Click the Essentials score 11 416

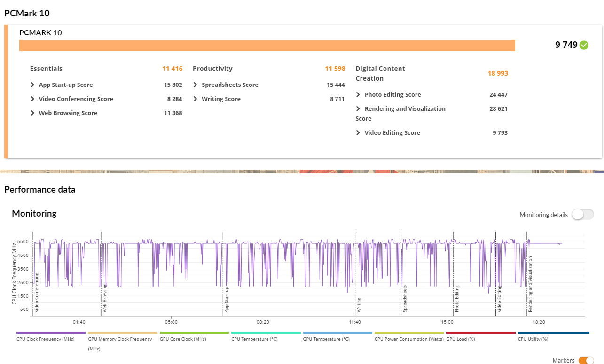click(173, 69)
